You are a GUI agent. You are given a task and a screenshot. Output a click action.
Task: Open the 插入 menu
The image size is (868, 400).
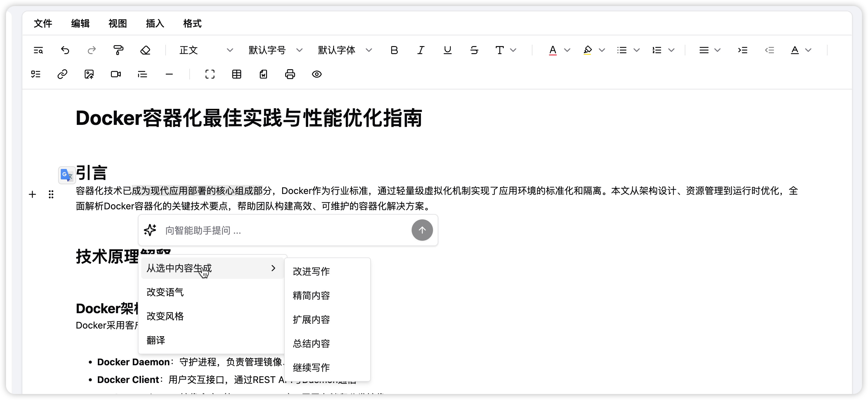tap(155, 24)
